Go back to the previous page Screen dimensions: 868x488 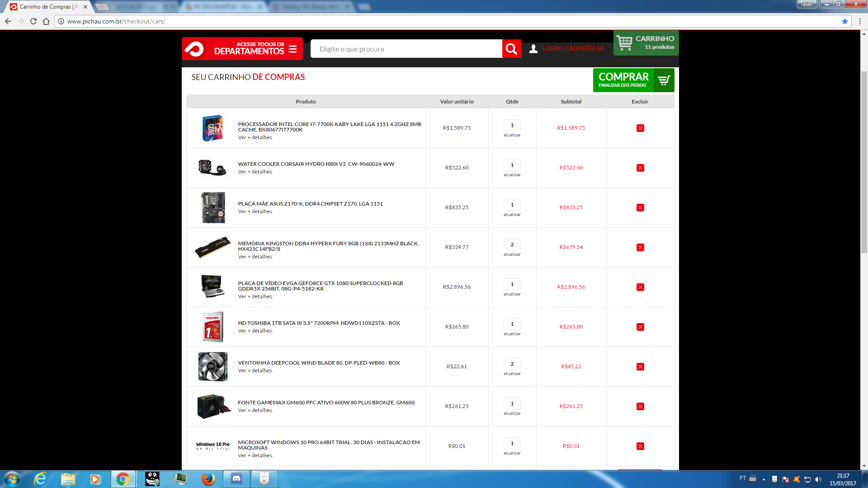click(x=8, y=21)
